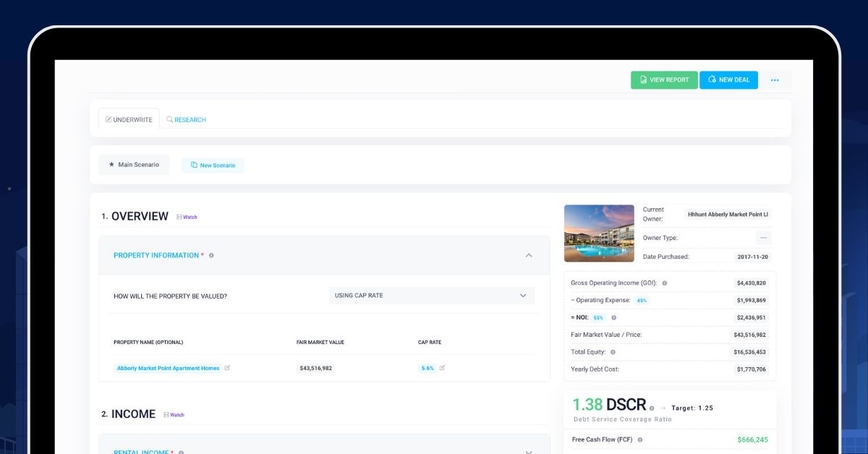Image resolution: width=868 pixels, height=454 pixels.
Task: Switch to the Research tab
Action: pyautogui.click(x=186, y=120)
